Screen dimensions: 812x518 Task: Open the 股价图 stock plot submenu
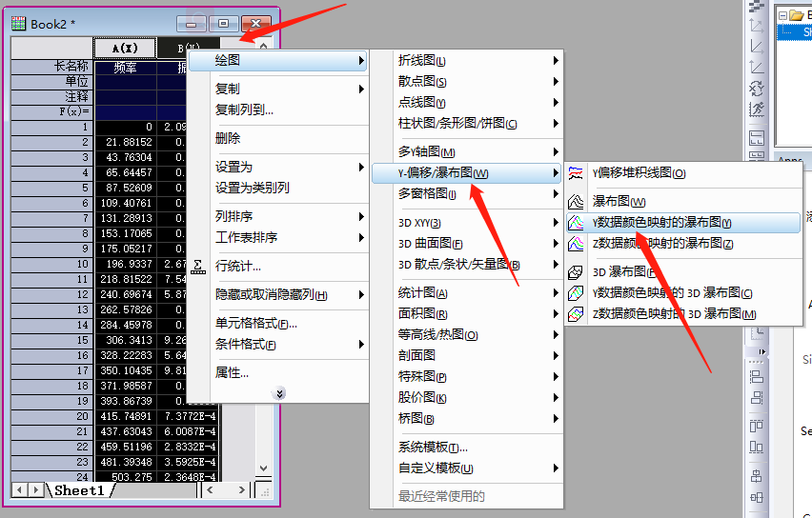coord(467,397)
